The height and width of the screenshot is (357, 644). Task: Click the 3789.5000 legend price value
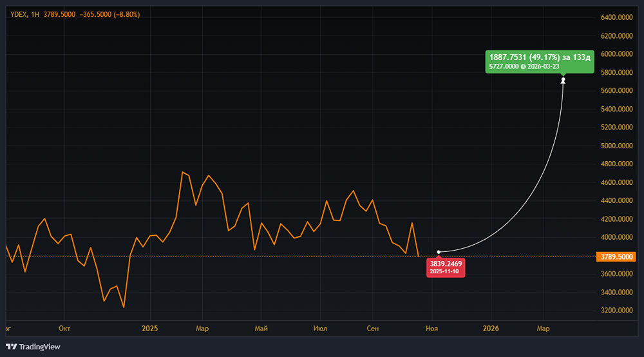pos(59,14)
